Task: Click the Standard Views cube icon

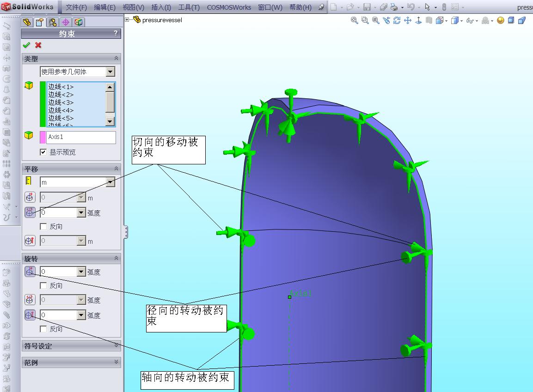Action: point(440,20)
